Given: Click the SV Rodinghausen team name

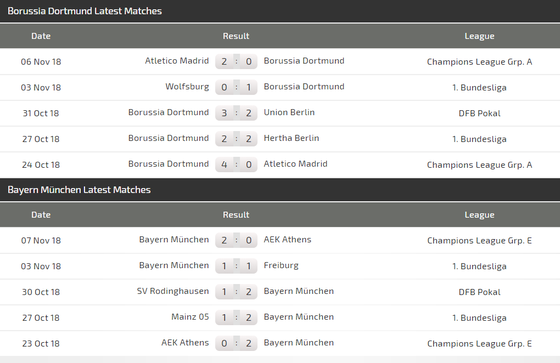Looking at the screenshot, I should coord(173,291).
